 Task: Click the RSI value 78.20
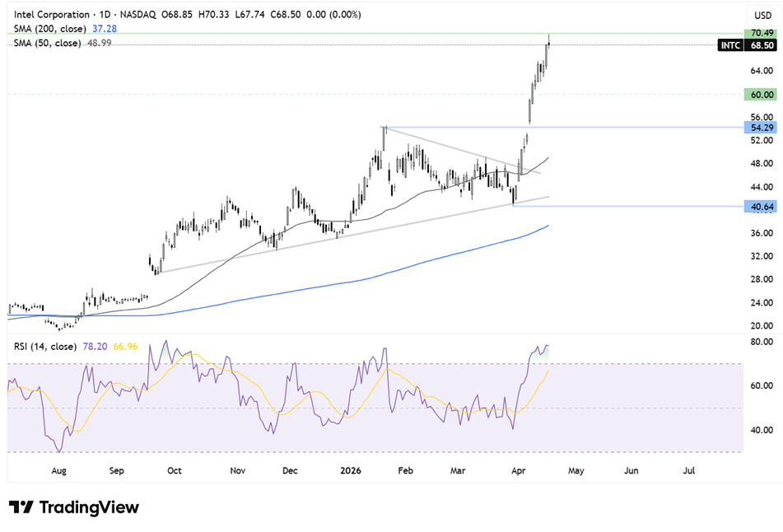pyautogui.click(x=95, y=346)
